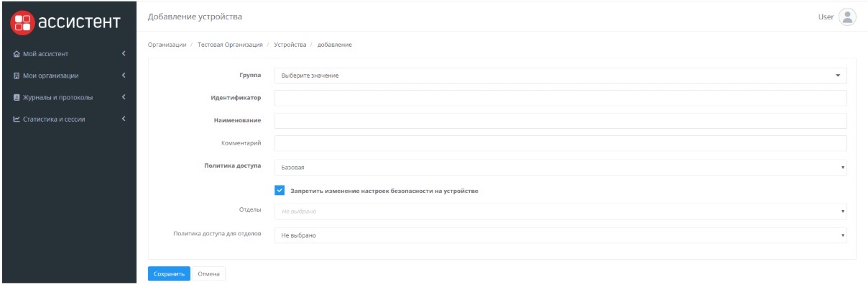
Task: Click the Группа dropdown arrow
Action: (x=838, y=76)
